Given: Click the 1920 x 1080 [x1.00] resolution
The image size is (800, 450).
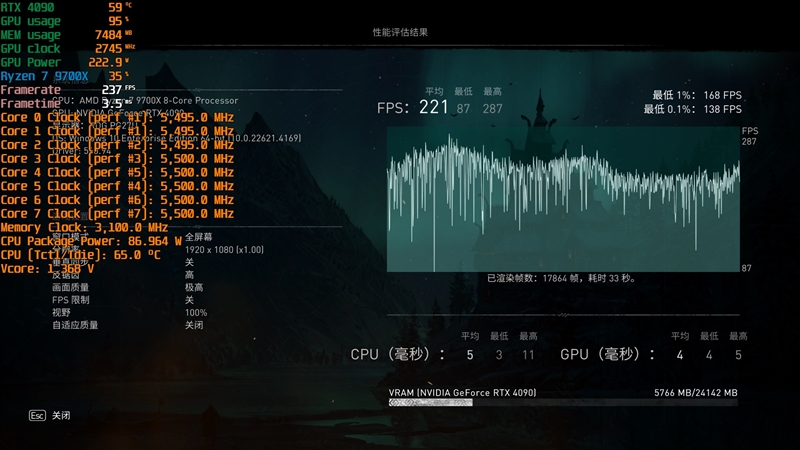Looking at the screenshot, I should (x=224, y=249).
